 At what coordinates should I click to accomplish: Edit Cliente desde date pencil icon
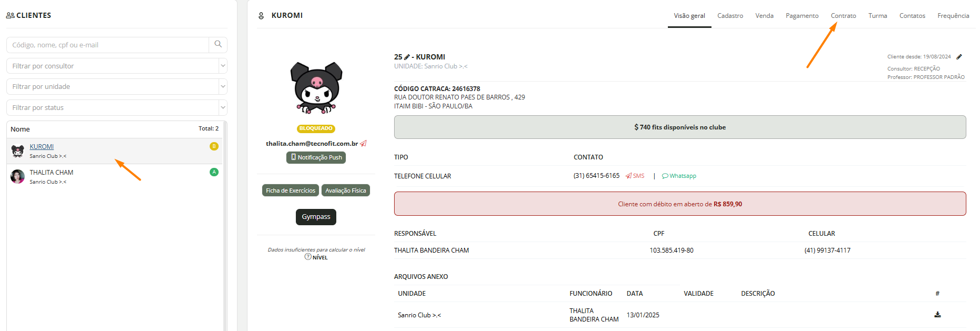coord(959,57)
